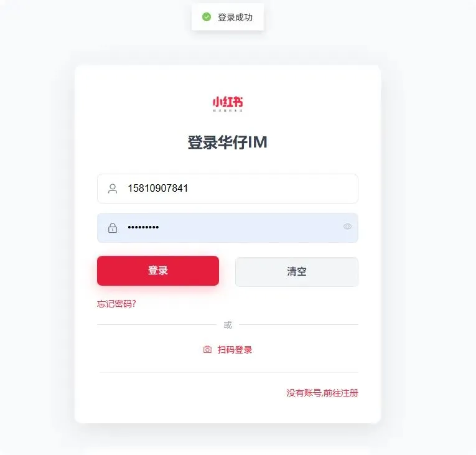This screenshot has width=476, height=455.
Task: Click the 小红书 logo
Action: tap(228, 102)
